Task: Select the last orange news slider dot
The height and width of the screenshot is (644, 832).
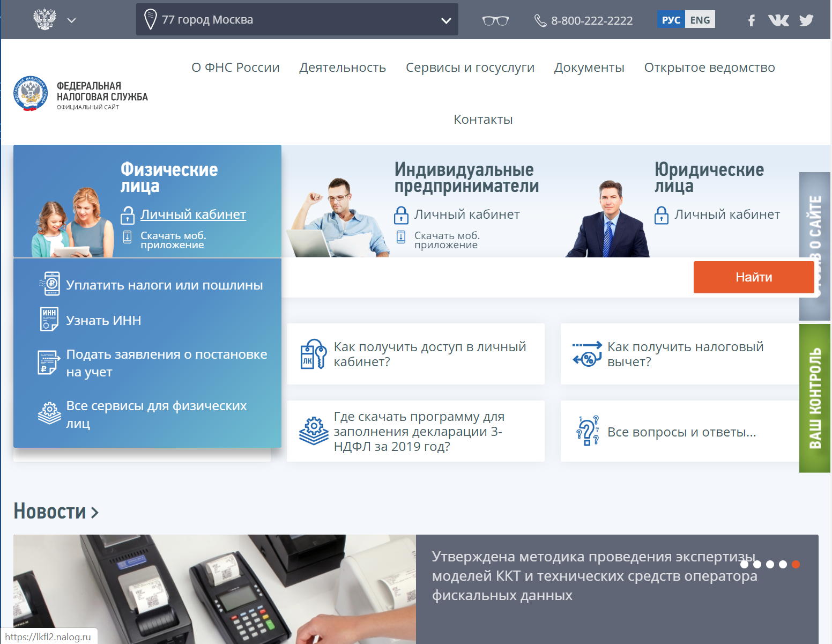Action: 796,564
